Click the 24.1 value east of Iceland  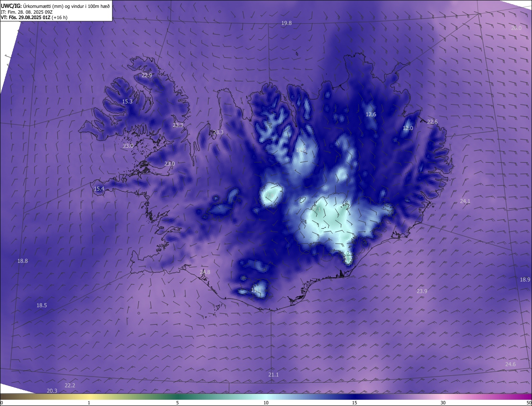click(x=465, y=201)
